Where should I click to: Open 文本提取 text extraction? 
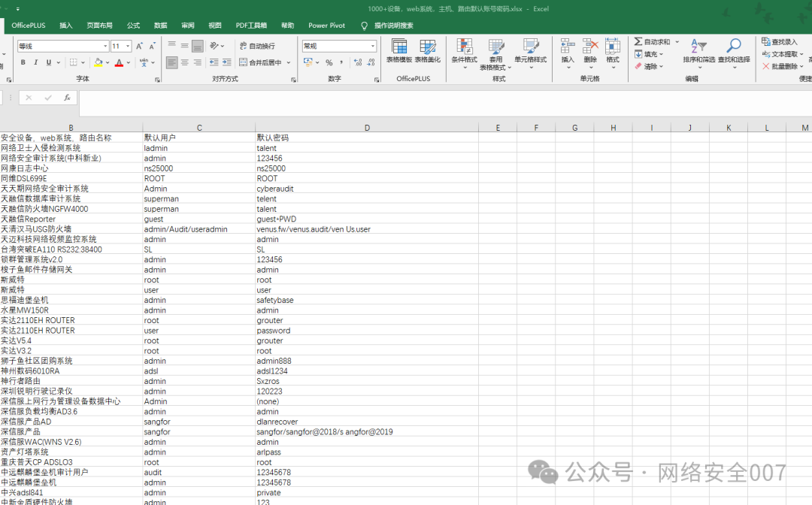(x=783, y=54)
